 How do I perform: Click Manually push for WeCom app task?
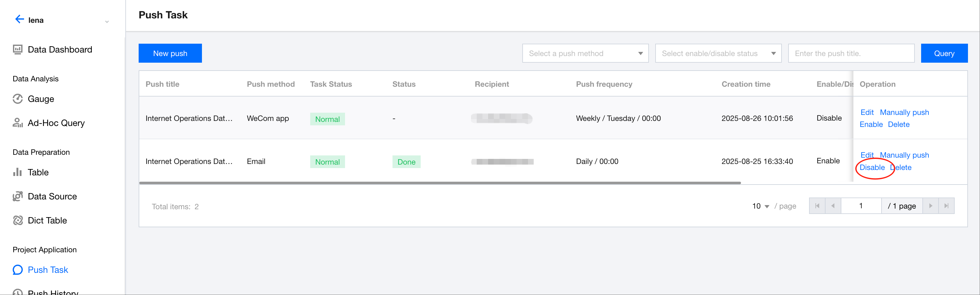coord(904,112)
